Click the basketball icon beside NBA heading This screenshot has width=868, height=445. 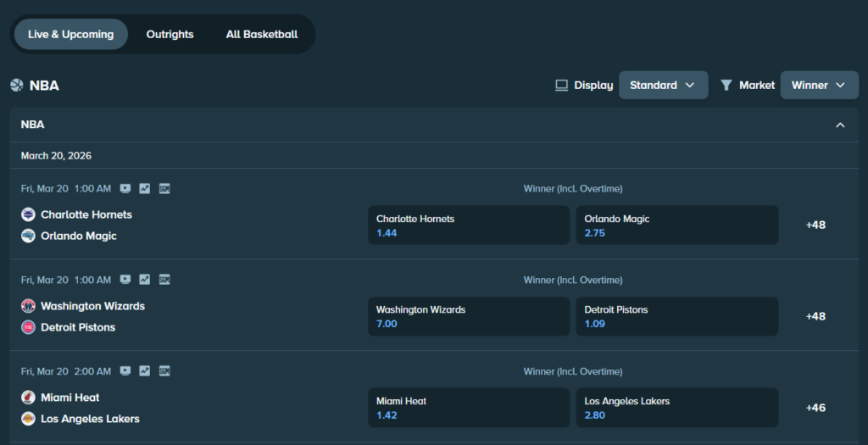(x=17, y=86)
